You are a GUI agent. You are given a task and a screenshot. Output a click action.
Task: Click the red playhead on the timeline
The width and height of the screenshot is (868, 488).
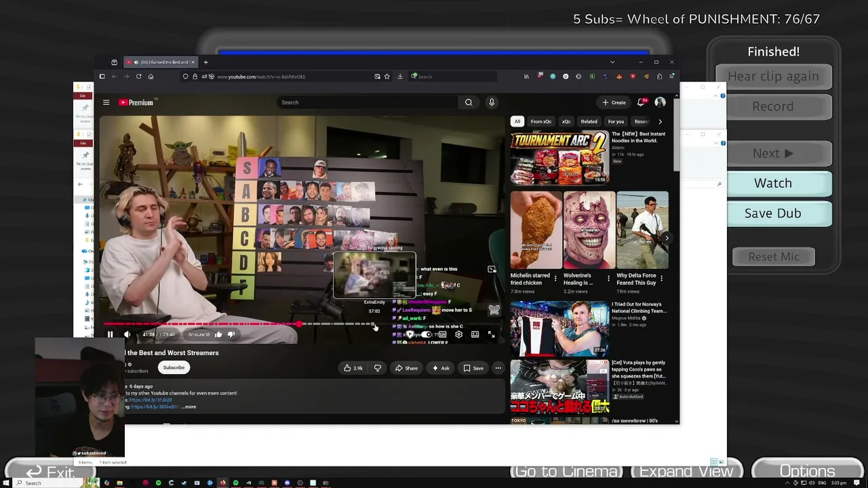(299, 325)
